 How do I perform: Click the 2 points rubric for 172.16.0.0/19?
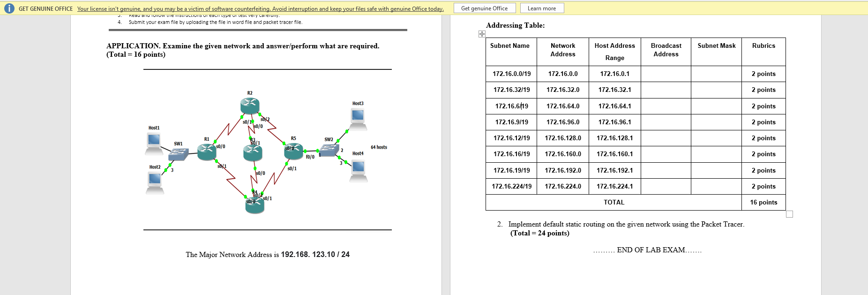point(763,74)
